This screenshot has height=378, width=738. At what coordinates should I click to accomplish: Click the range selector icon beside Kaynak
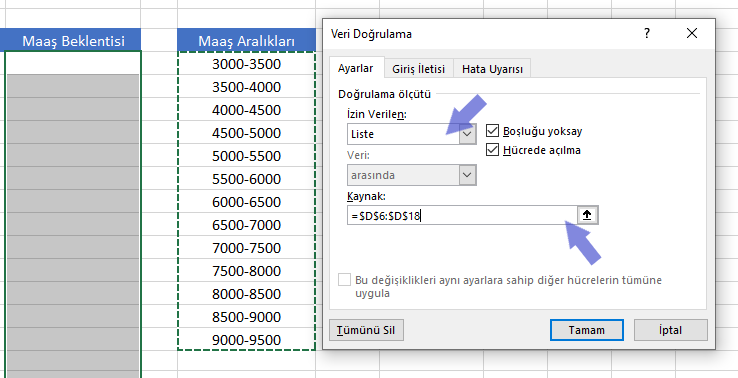coord(587,215)
